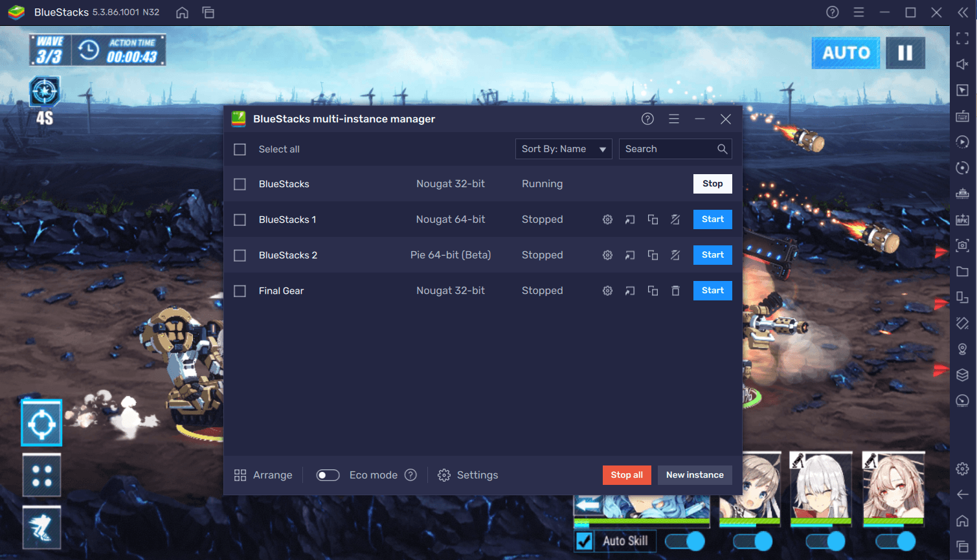Start the BlueStacks 2 instance
Viewport: 977px width, 560px height.
(713, 255)
